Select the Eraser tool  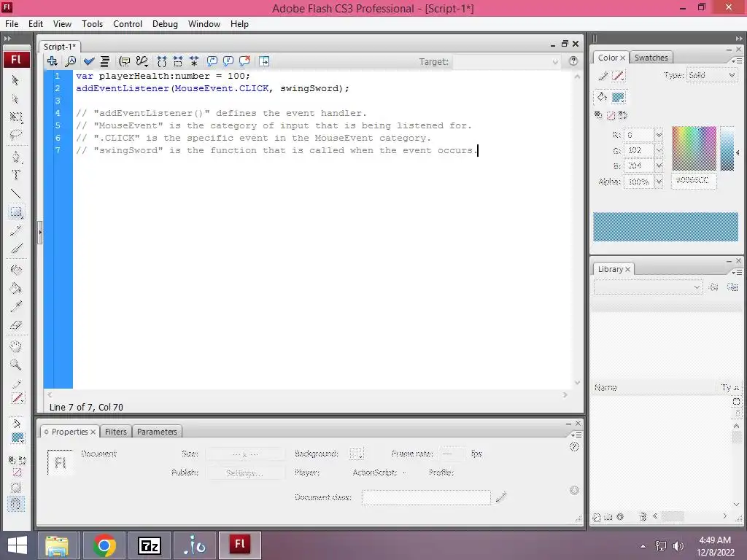tap(16, 324)
